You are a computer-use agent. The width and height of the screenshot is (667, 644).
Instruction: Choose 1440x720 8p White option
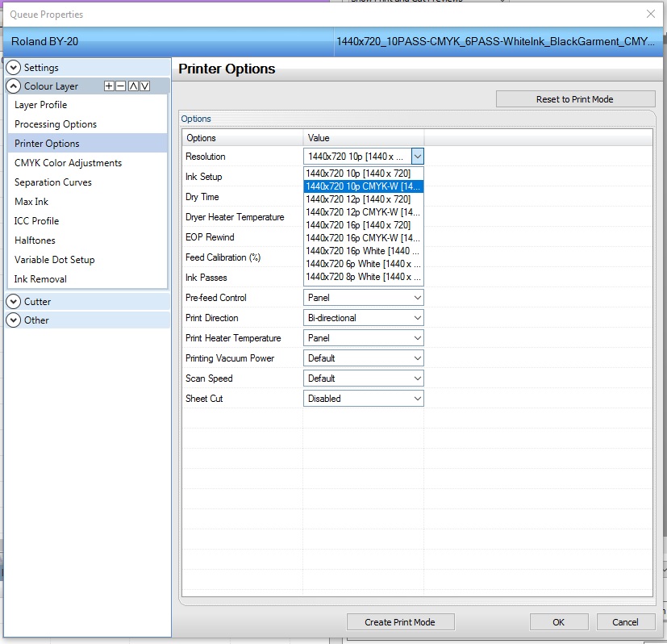pyautogui.click(x=364, y=277)
